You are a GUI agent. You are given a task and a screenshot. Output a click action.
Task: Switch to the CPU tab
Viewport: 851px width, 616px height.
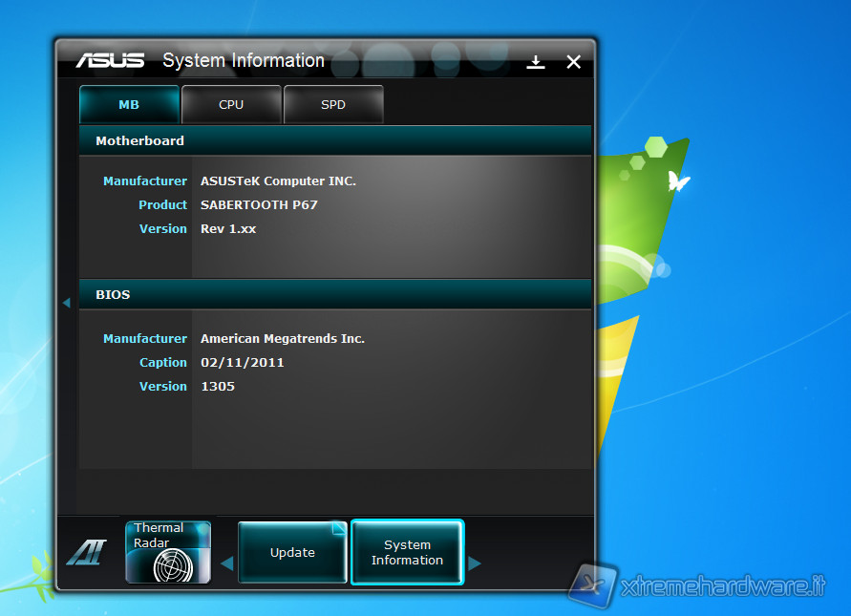click(x=231, y=105)
